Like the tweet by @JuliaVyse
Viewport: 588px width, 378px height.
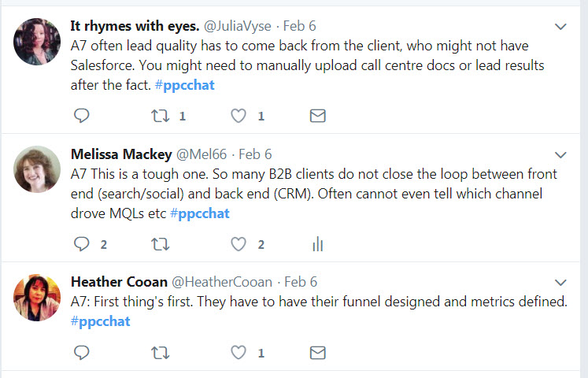click(x=239, y=116)
